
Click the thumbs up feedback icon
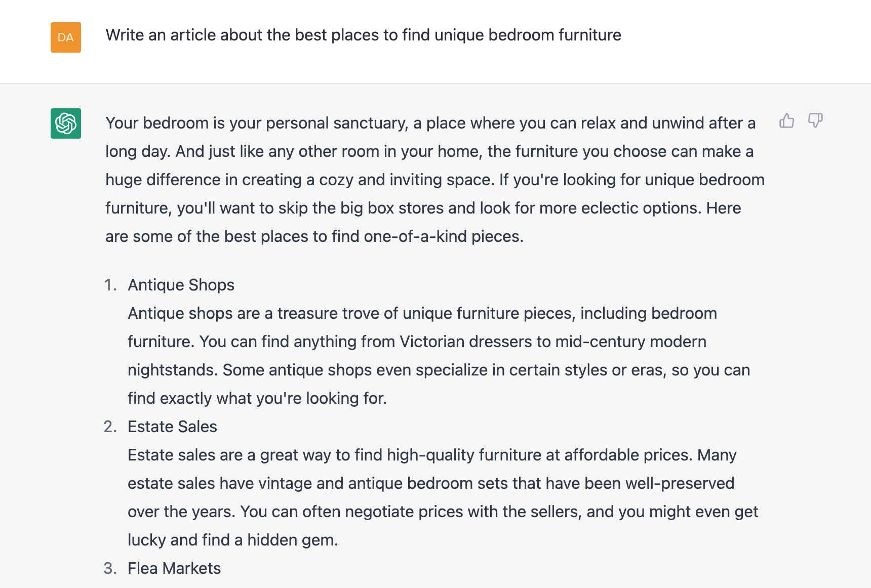(x=786, y=120)
